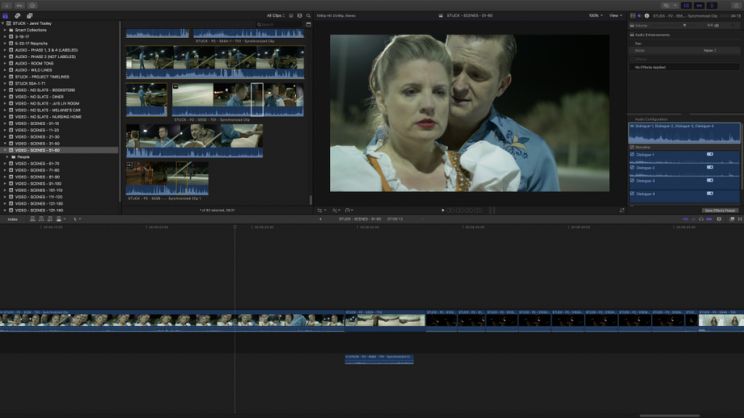
Task: Click the viewer fullscreen playback icon
Action: click(x=622, y=210)
